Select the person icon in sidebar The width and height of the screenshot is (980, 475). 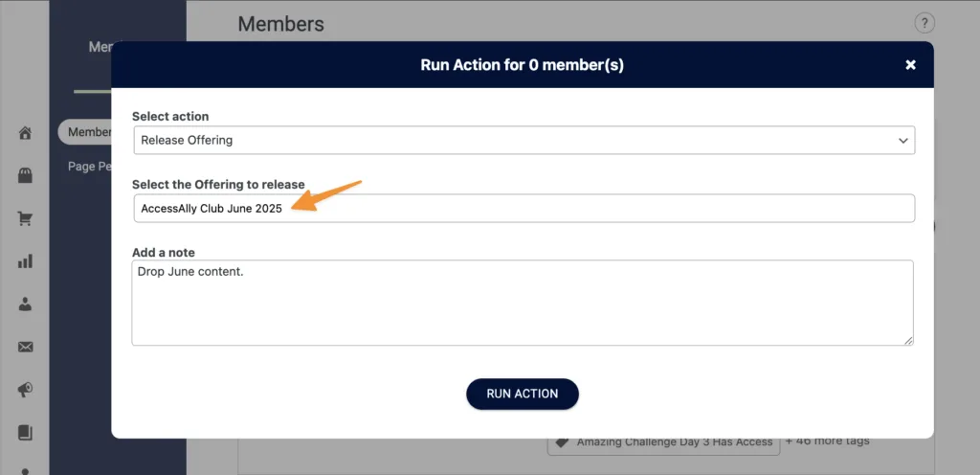(26, 304)
